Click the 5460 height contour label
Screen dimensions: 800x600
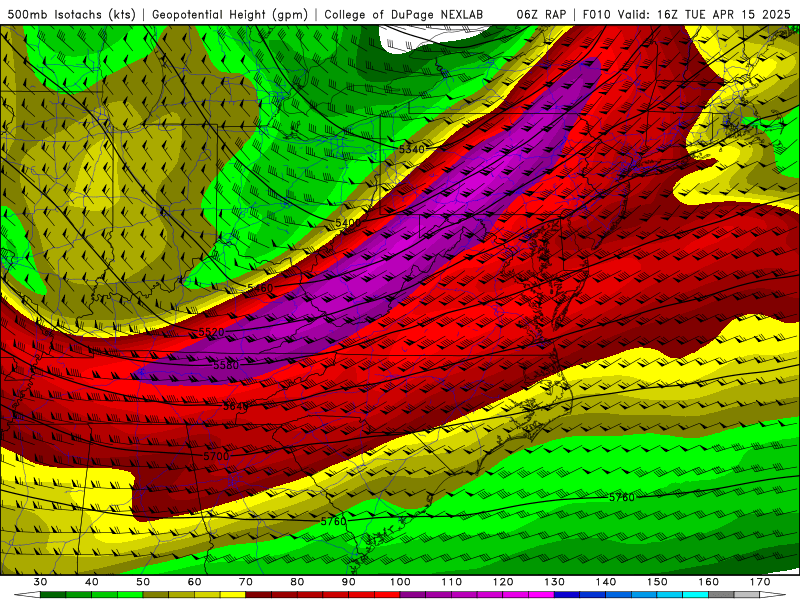(x=260, y=288)
